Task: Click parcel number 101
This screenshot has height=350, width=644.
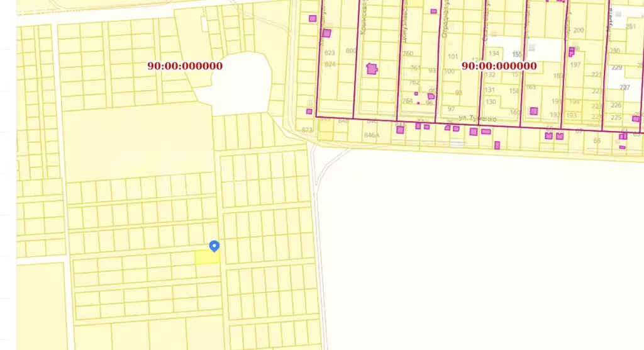Action: [x=452, y=57]
